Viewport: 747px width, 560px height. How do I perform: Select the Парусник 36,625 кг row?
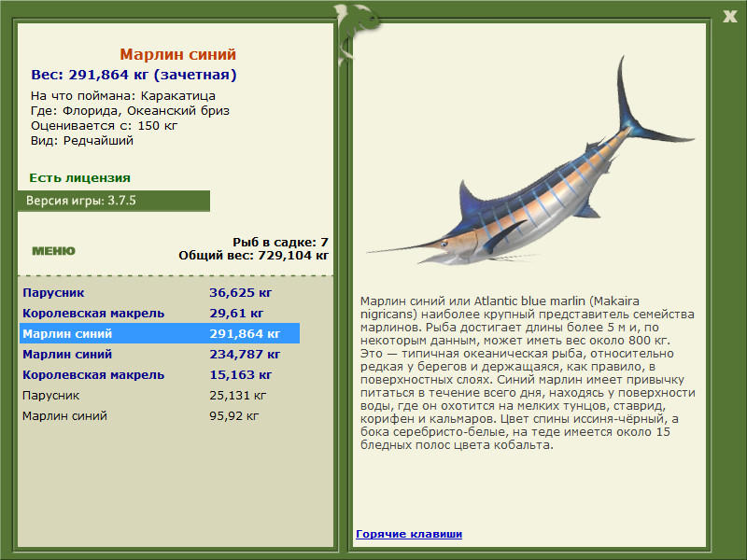[160, 292]
